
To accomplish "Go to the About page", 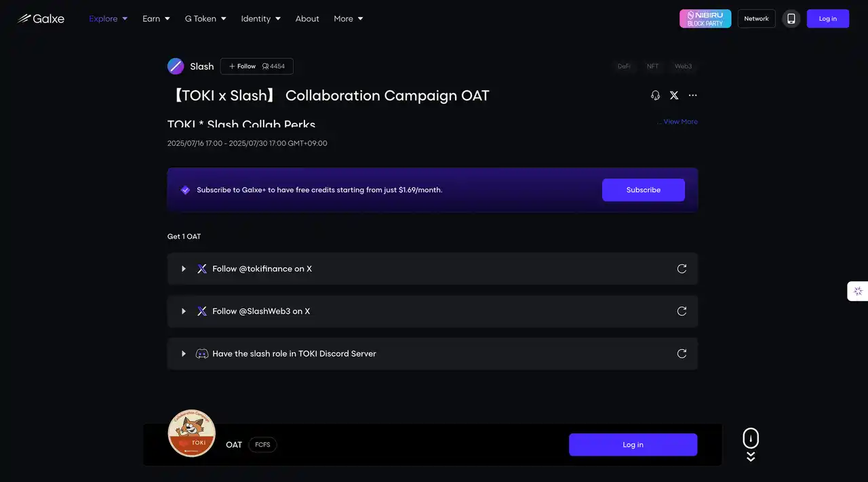I will pos(307,18).
